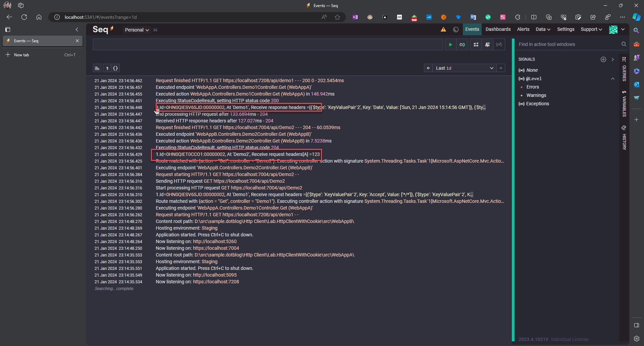The height and width of the screenshot is (346, 644).
Task: Click the yellow warning triangle icon
Action: tap(443, 30)
